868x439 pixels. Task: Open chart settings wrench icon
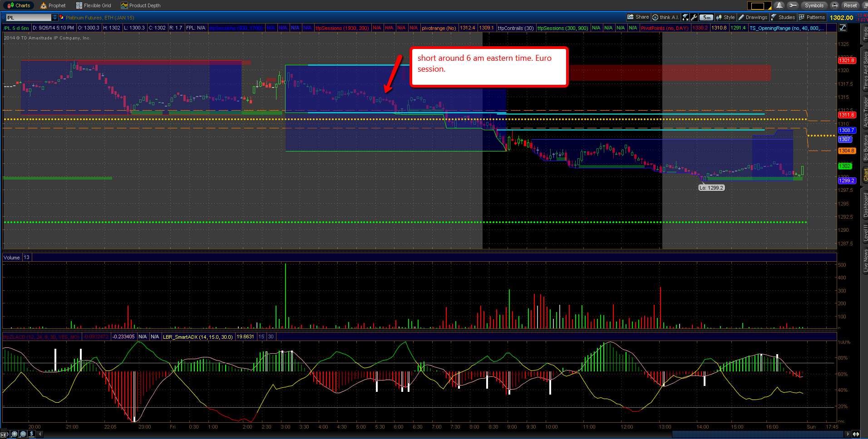[694, 17]
